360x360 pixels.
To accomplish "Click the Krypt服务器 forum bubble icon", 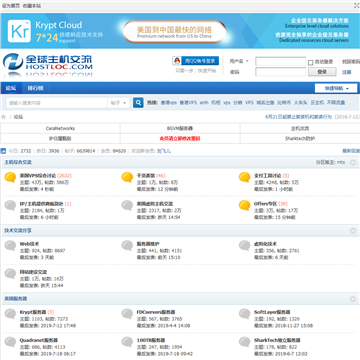I will (x=10, y=314).
